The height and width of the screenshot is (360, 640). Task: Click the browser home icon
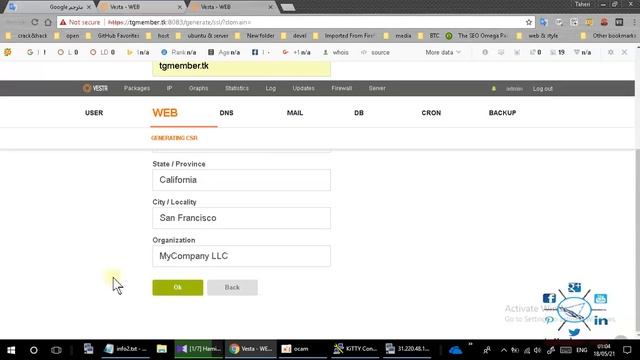click(48, 22)
